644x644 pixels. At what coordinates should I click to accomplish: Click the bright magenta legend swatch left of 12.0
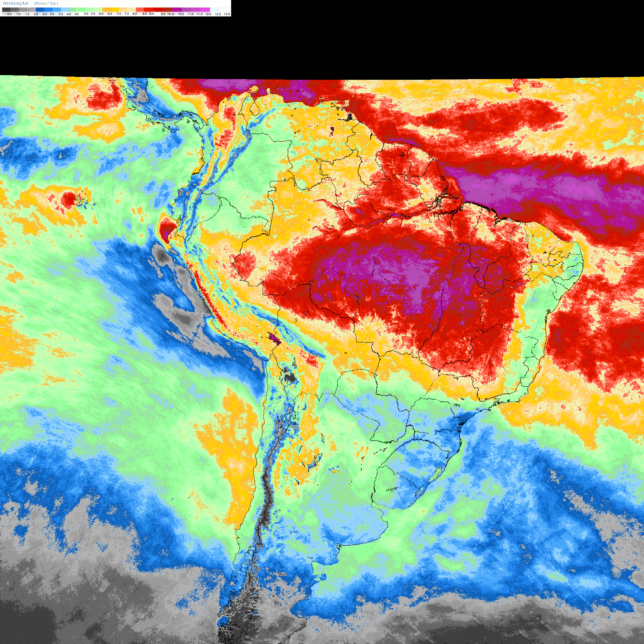click(205, 10)
